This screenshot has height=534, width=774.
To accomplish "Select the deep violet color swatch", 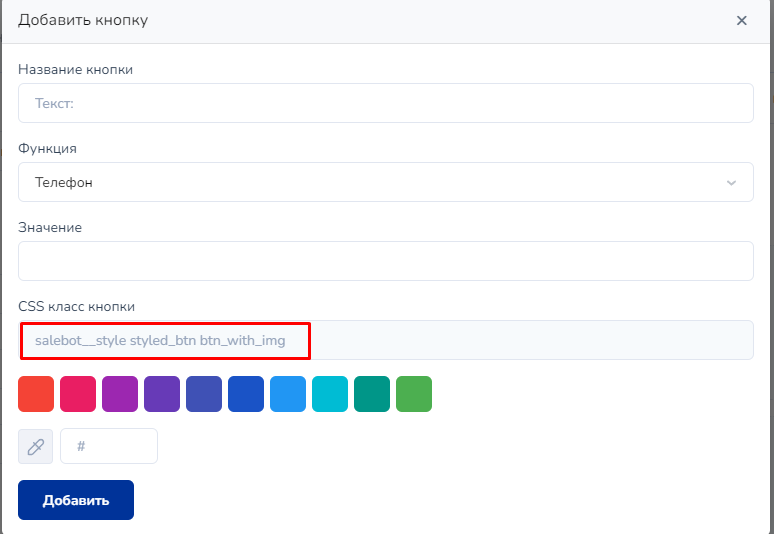I will click(x=162, y=394).
